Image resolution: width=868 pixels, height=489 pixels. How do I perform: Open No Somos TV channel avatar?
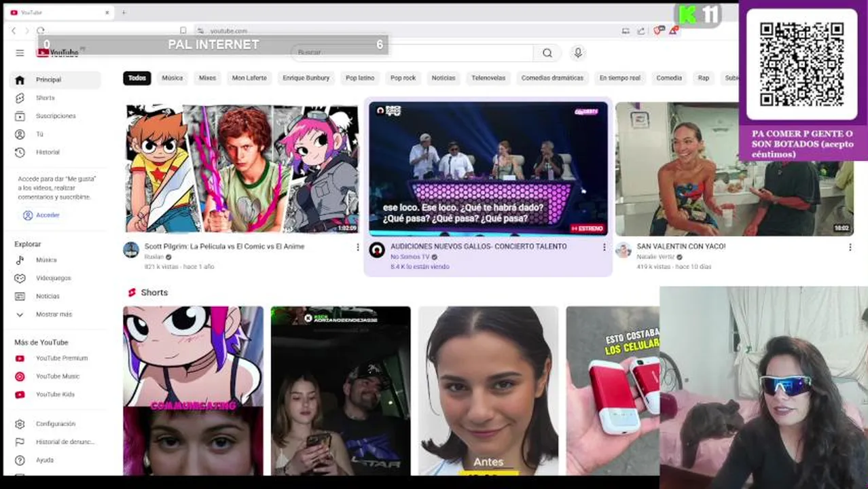click(377, 250)
